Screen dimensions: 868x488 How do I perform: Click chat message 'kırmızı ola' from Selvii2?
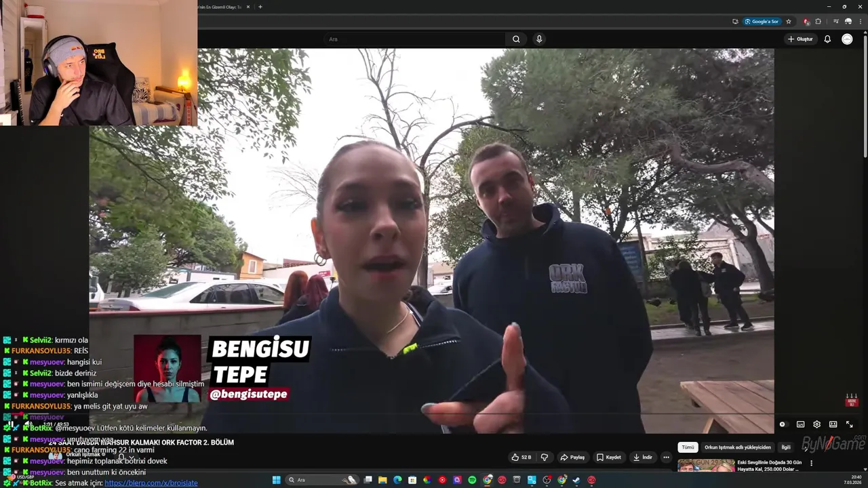click(x=71, y=340)
